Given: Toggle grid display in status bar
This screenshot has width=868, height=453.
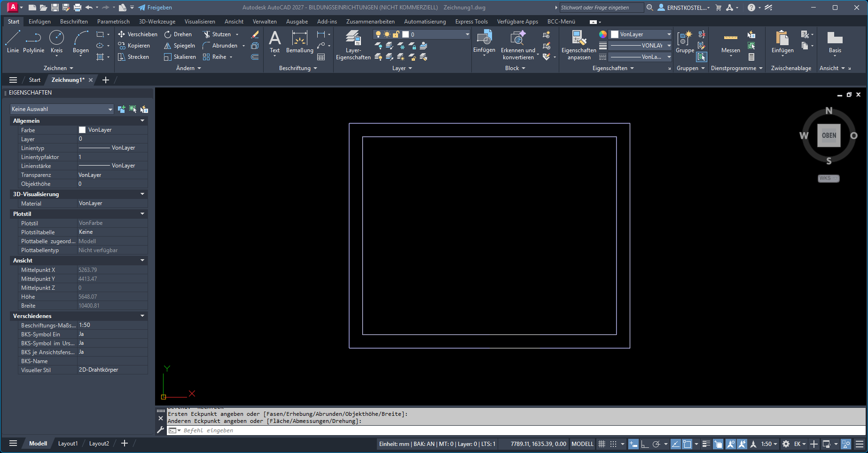Looking at the screenshot, I should (602, 444).
